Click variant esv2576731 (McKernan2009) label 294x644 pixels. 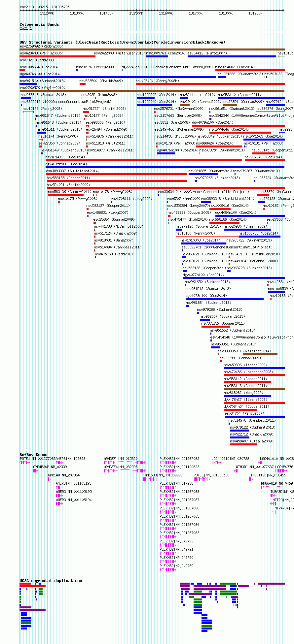pyautogui.click(x=179, y=109)
